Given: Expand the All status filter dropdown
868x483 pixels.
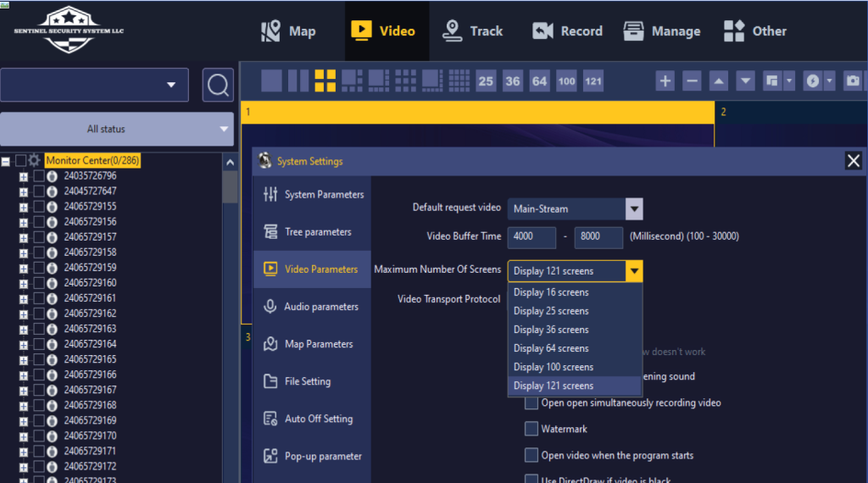Looking at the screenshot, I should [117, 129].
